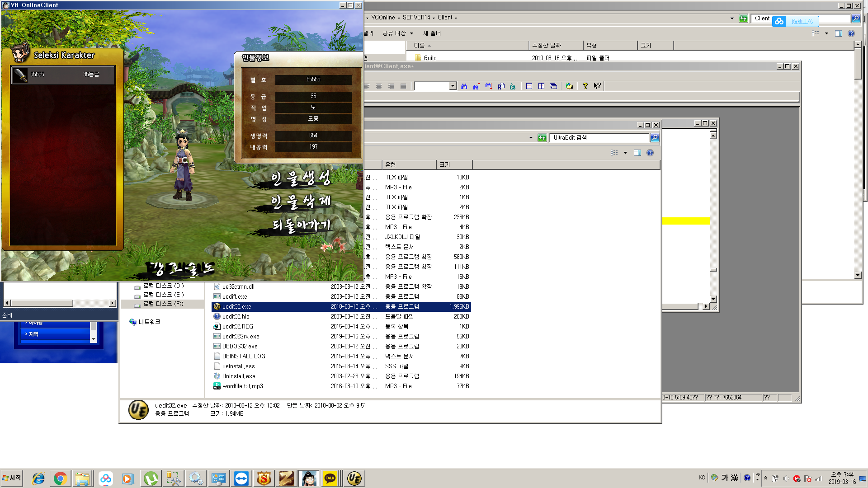Toggle preview pane in Client folder window
The image size is (868, 488).
(x=839, y=33)
